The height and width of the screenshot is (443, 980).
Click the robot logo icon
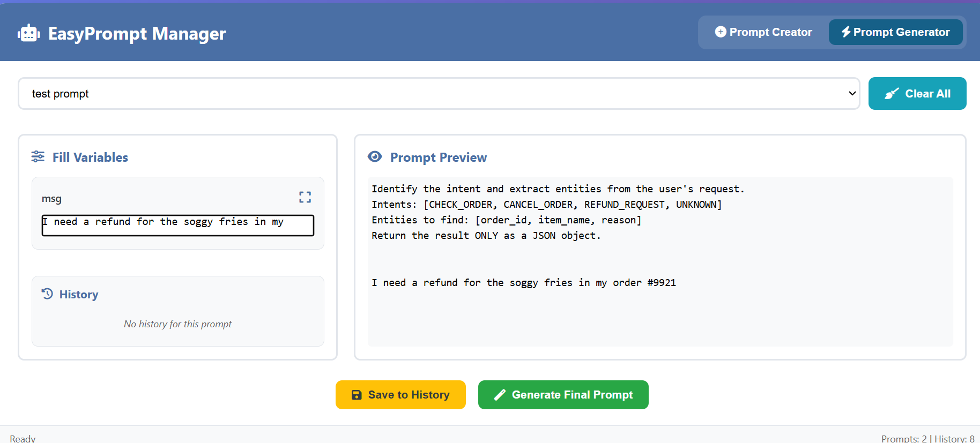pos(29,33)
